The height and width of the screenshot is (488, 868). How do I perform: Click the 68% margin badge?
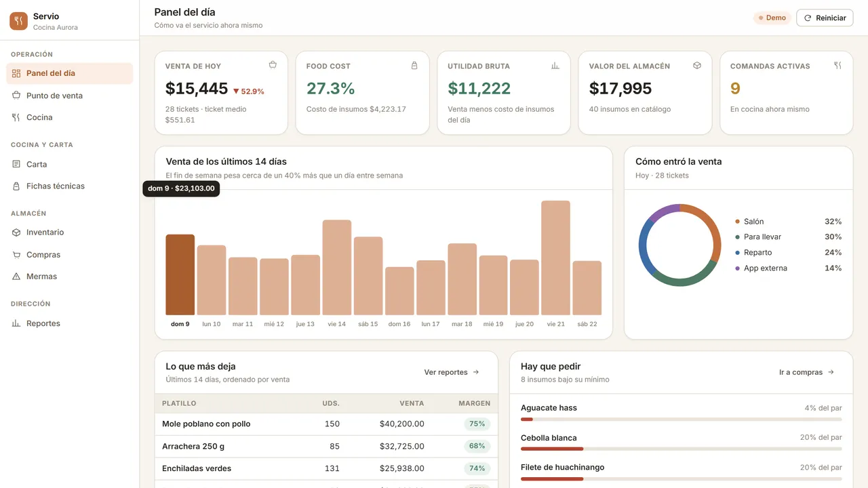click(x=477, y=446)
